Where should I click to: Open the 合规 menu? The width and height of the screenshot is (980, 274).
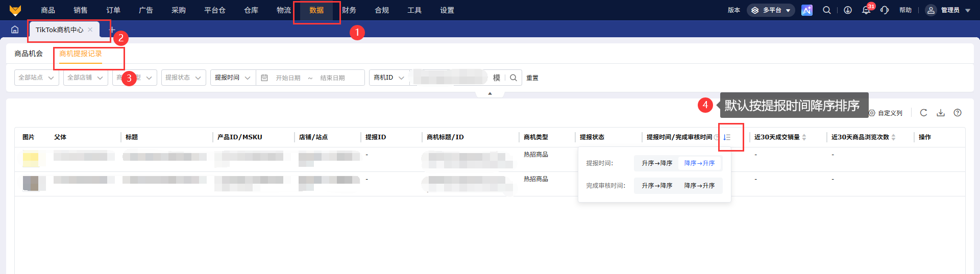click(382, 10)
